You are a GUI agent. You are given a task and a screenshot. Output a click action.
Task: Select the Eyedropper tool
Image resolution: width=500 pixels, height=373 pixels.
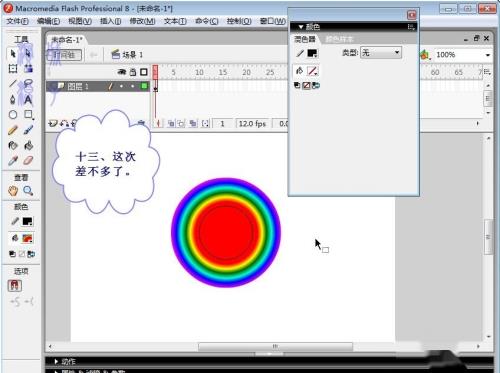click(13, 161)
